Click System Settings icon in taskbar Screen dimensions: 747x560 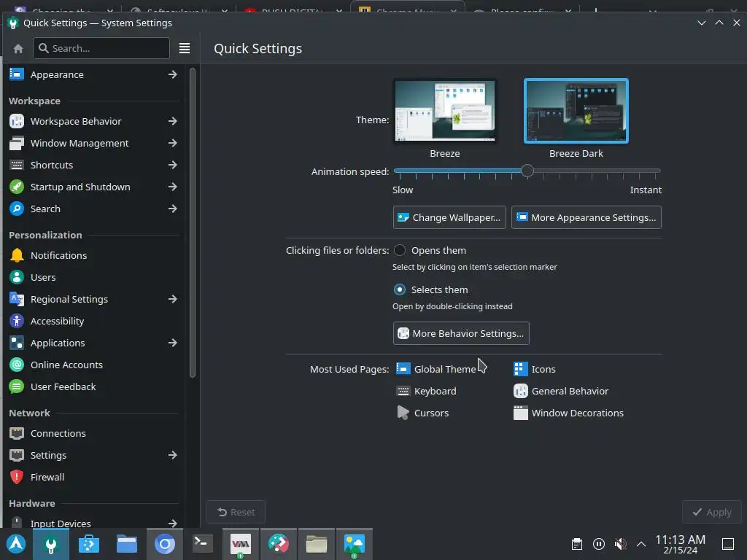(50, 544)
